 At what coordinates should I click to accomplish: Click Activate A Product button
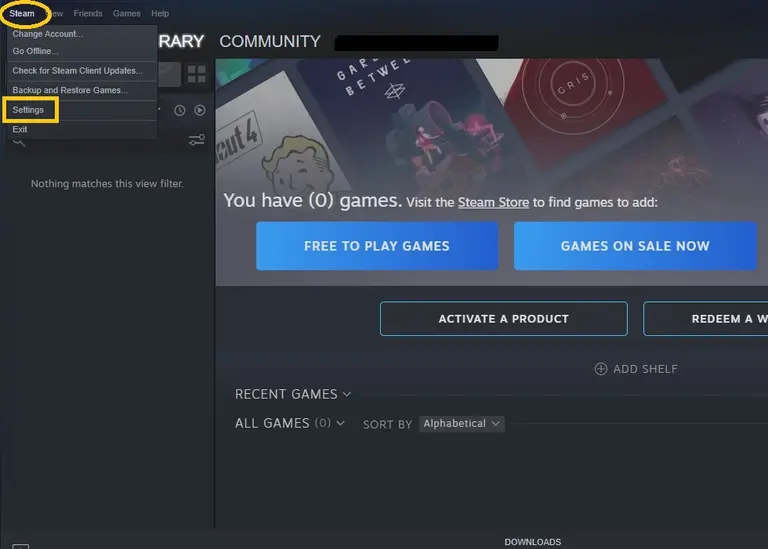pyautogui.click(x=504, y=319)
